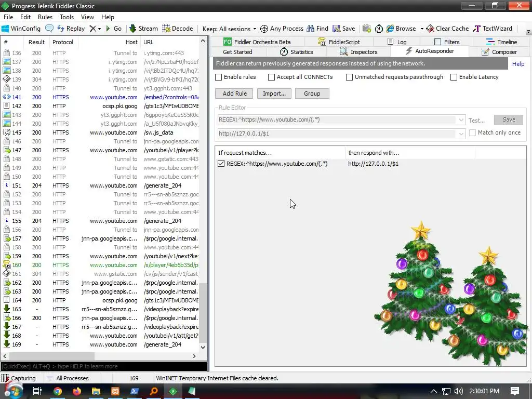The image size is (532, 399).
Task: Open Chrome from the taskbar
Action: coord(58,391)
